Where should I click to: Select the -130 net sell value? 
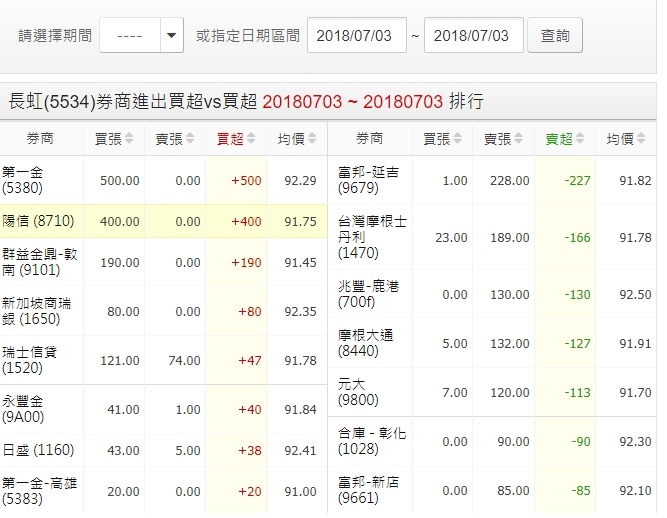pyautogui.click(x=577, y=295)
